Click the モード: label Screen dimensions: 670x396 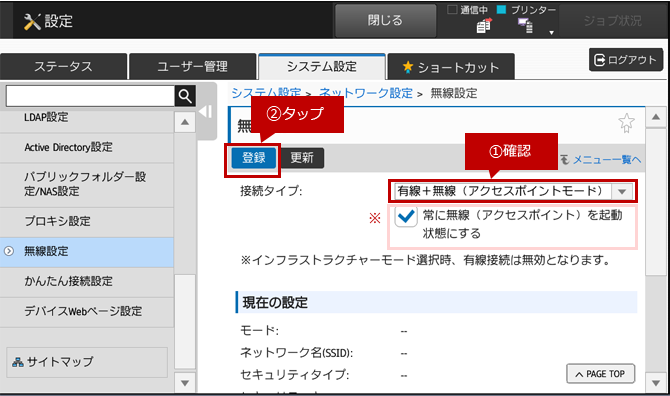click(259, 331)
